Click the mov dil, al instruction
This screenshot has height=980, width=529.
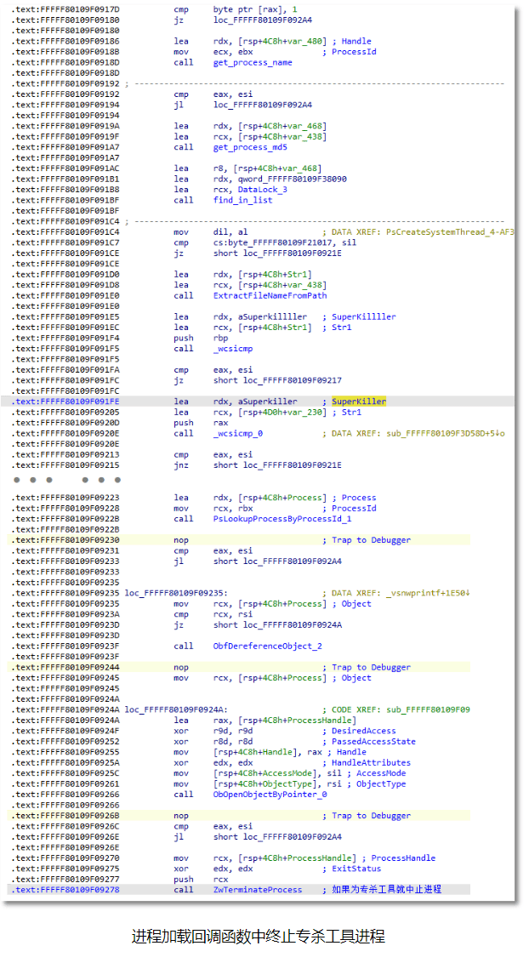coord(210,232)
